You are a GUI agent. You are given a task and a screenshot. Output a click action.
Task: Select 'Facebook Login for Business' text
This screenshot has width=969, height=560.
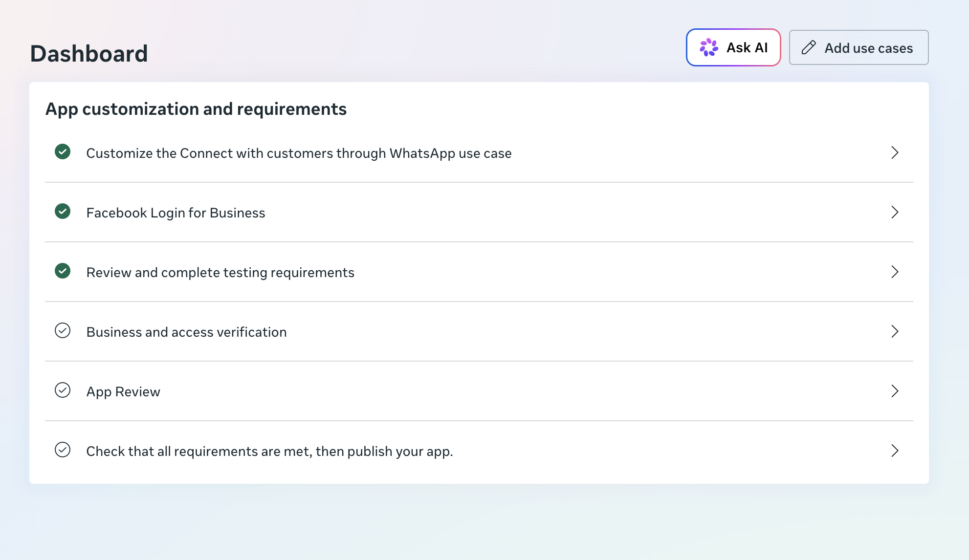click(176, 213)
